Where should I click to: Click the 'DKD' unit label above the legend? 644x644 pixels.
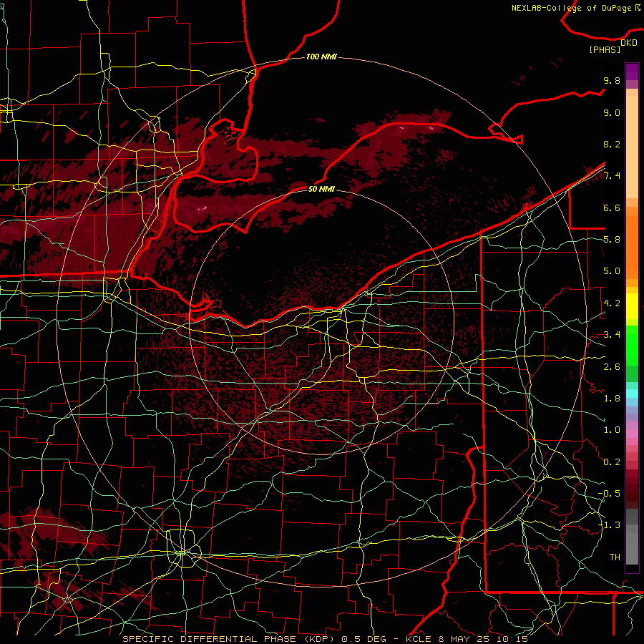[628, 43]
